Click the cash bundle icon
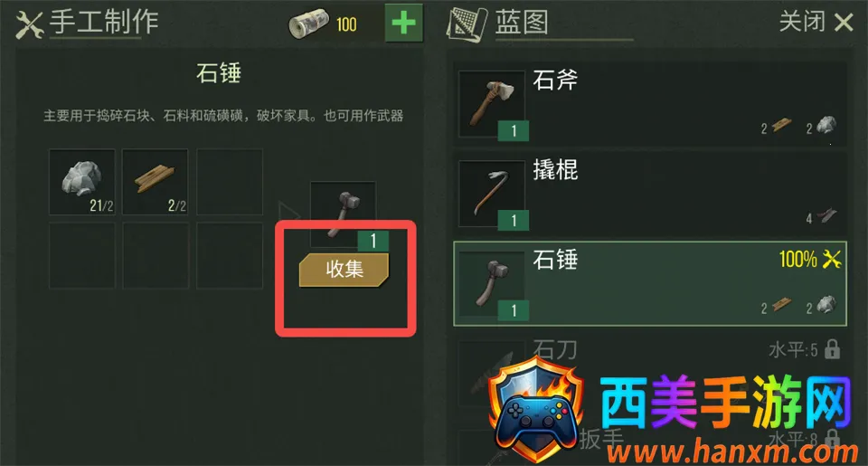The height and width of the screenshot is (466, 868). 308,24
